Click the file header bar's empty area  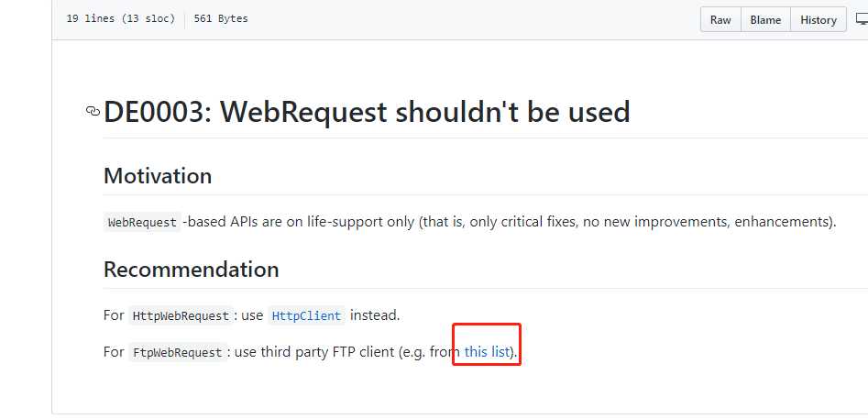(x=470, y=19)
